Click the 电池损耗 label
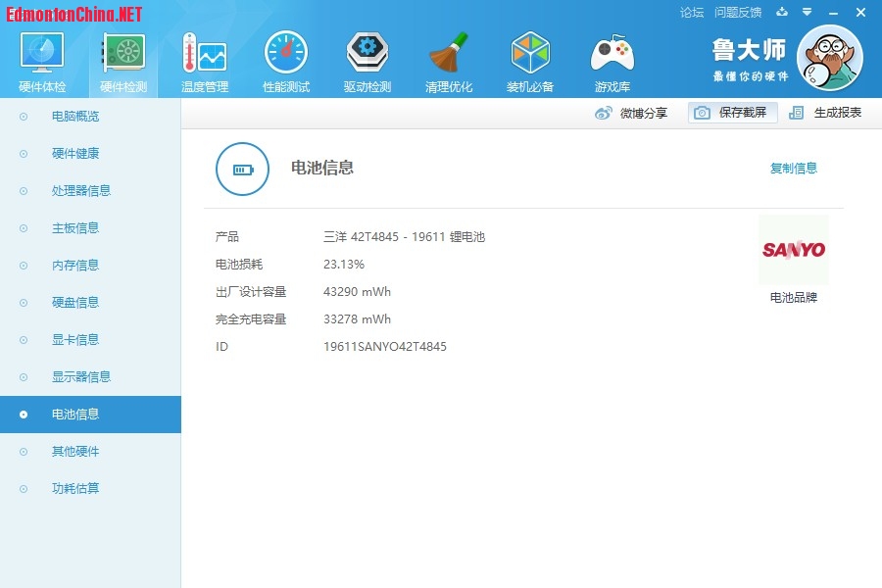Image resolution: width=882 pixels, height=588 pixels. click(x=239, y=264)
